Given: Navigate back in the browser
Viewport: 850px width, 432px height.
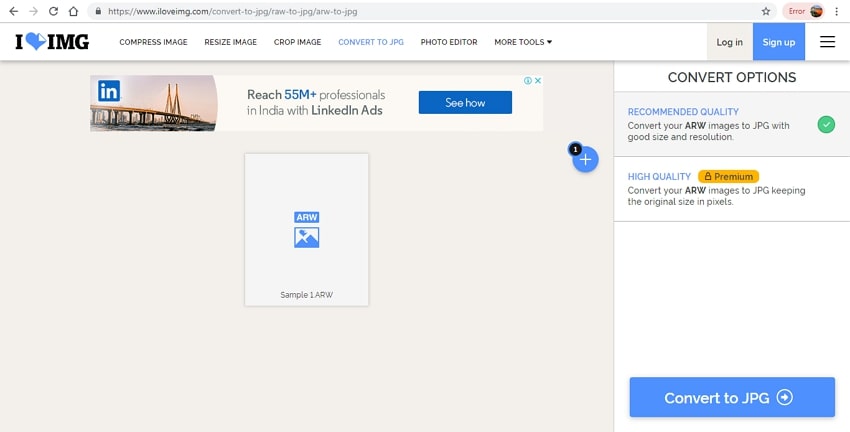Looking at the screenshot, I should (12, 11).
